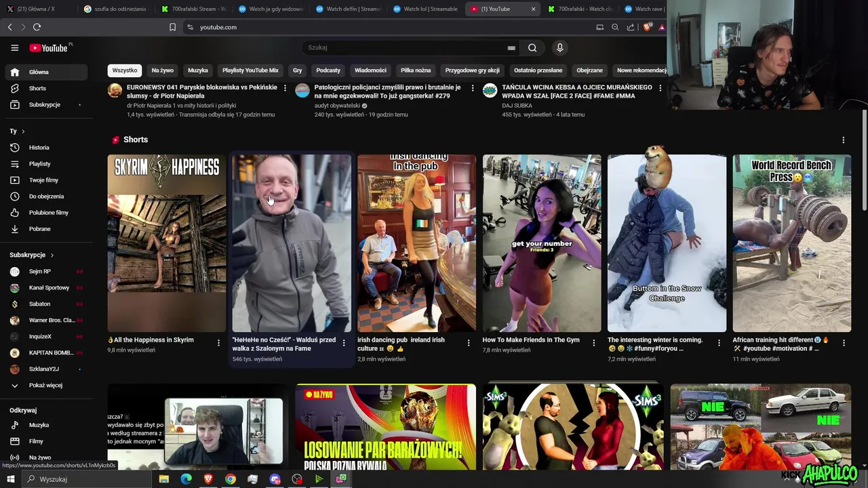Open Pobrane downloads
The image size is (868, 488).
click(x=46, y=228)
